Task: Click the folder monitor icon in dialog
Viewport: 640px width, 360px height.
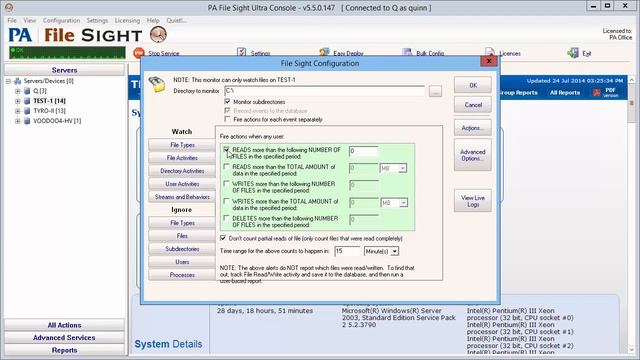Action: tap(157, 84)
